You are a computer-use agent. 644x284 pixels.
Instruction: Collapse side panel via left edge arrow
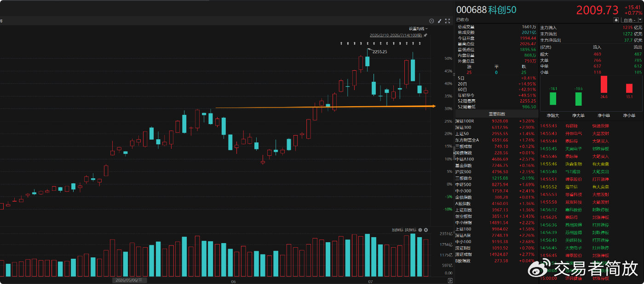[454, 153]
